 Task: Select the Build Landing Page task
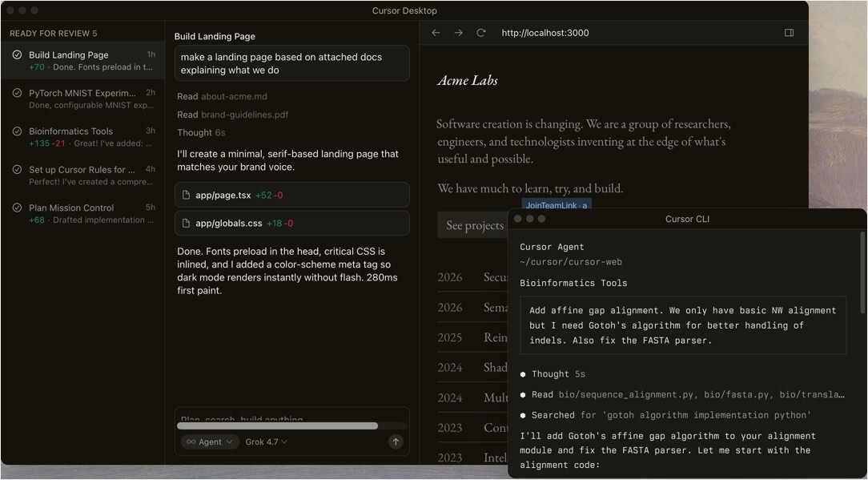click(x=83, y=60)
